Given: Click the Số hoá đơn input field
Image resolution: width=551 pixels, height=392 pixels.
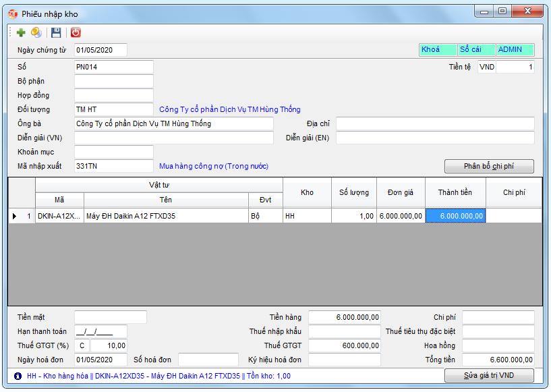Looking at the screenshot, I should tap(208, 360).
